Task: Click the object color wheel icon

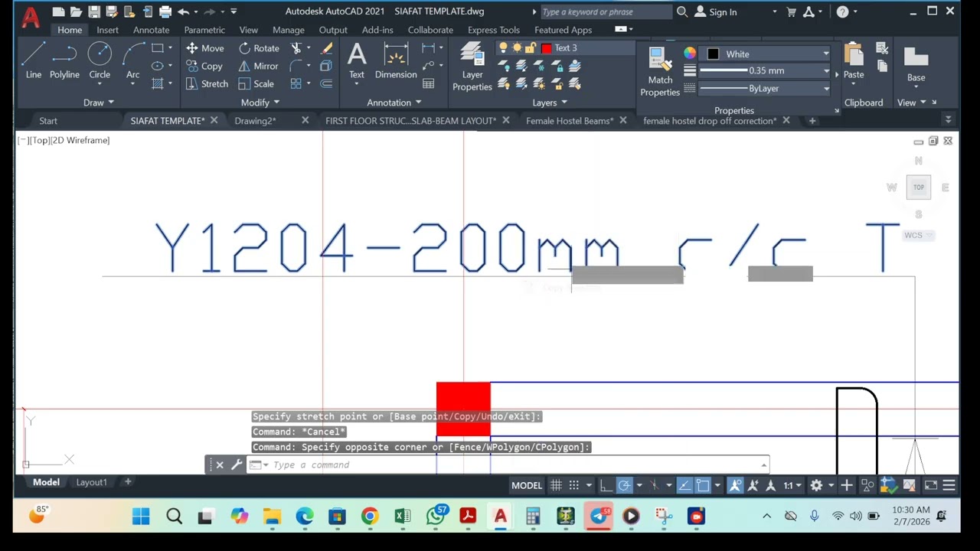Action: [x=690, y=54]
